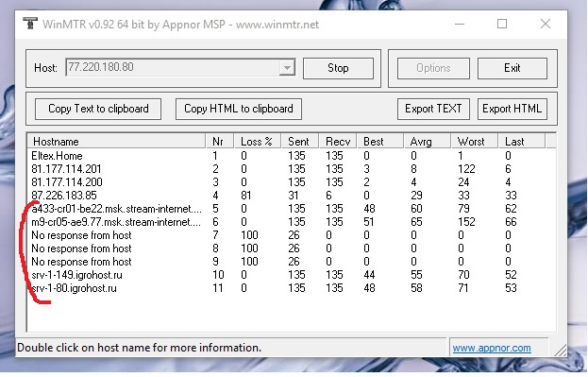Export results as HTML
Viewport: 588px width, 377px height.
point(512,109)
